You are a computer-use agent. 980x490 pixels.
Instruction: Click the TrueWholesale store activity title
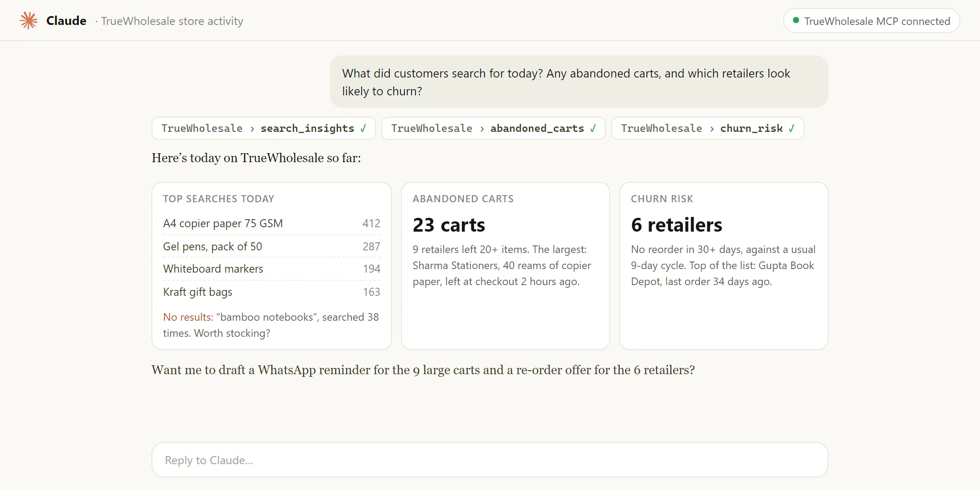click(172, 21)
